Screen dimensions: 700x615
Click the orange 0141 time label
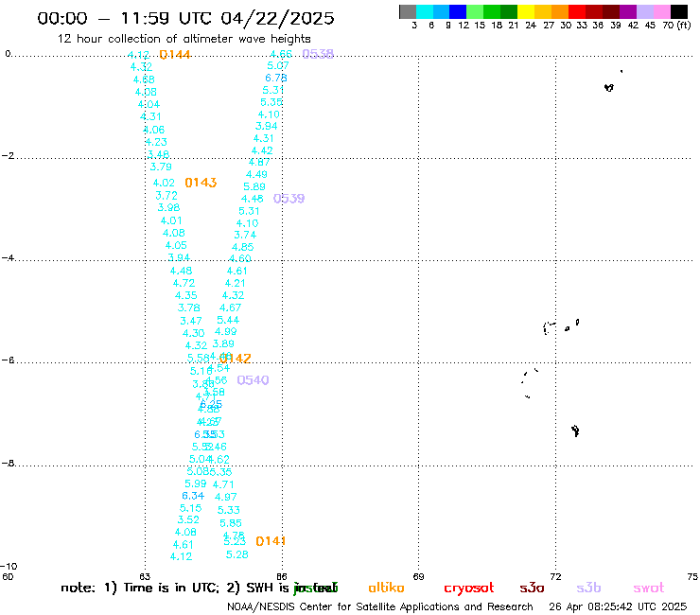click(271, 541)
